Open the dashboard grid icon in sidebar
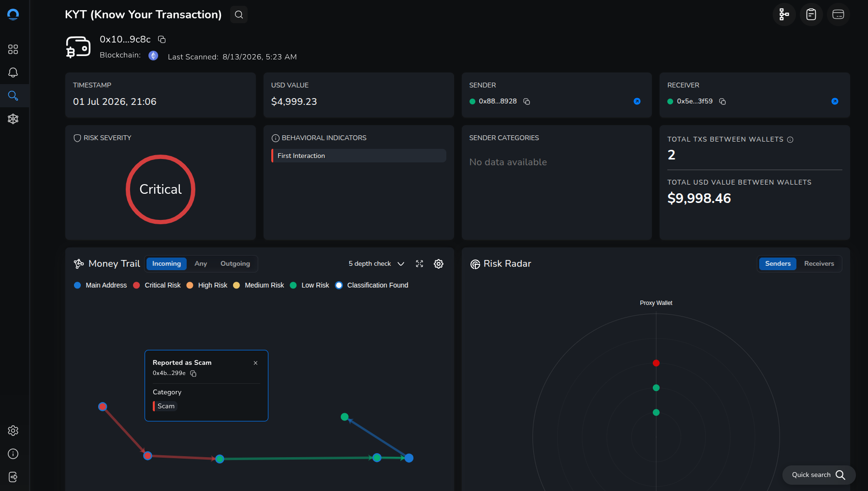Image resolution: width=868 pixels, height=491 pixels. click(x=13, y=49)
